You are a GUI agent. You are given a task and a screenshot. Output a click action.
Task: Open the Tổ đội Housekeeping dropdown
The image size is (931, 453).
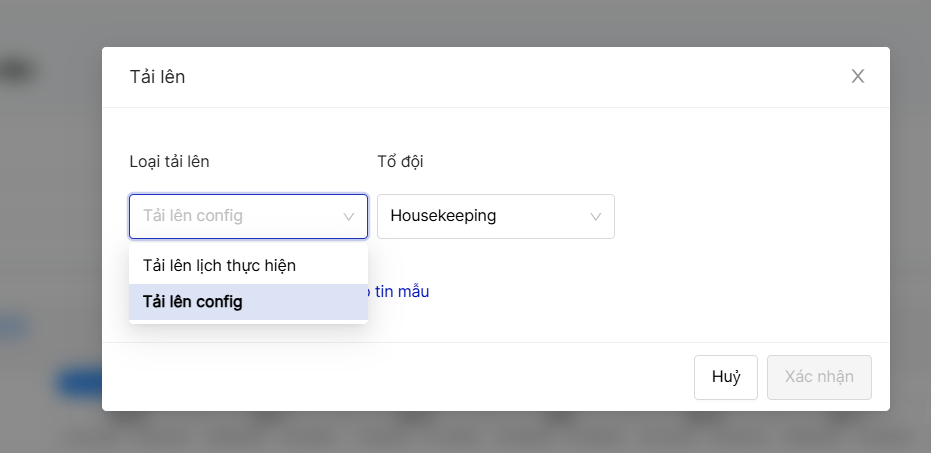[495, 216]
